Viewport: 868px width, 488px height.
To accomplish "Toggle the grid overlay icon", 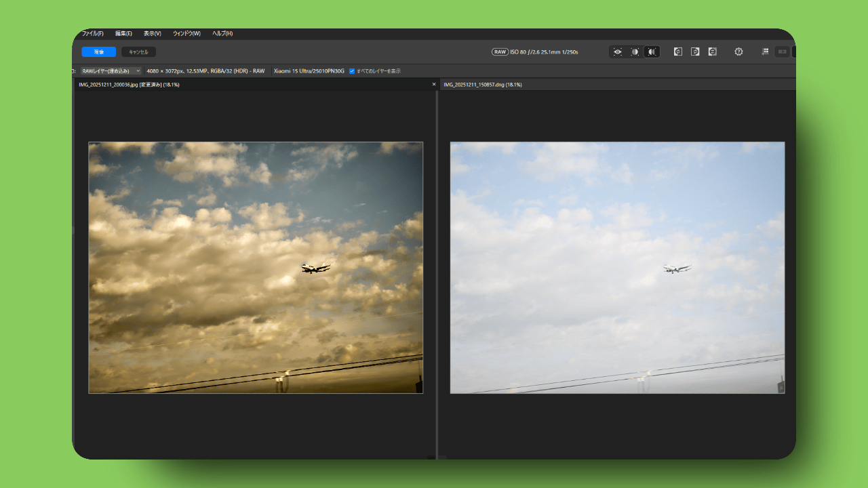I will tap(765, 52).
